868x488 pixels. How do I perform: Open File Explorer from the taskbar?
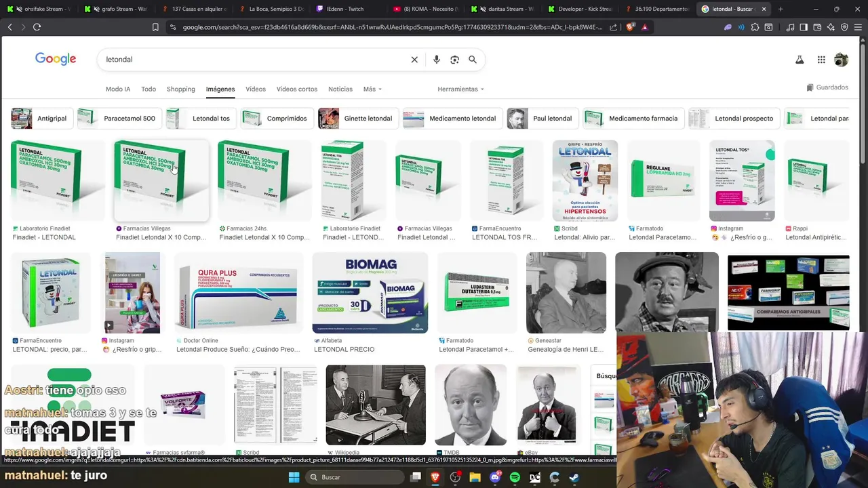tap(475, 477)
